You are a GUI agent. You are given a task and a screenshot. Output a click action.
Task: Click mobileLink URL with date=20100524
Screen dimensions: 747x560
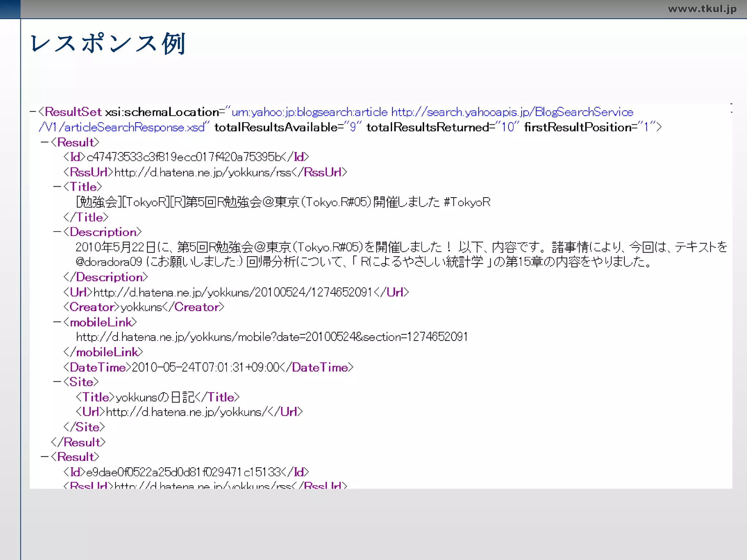coord(272,337)
